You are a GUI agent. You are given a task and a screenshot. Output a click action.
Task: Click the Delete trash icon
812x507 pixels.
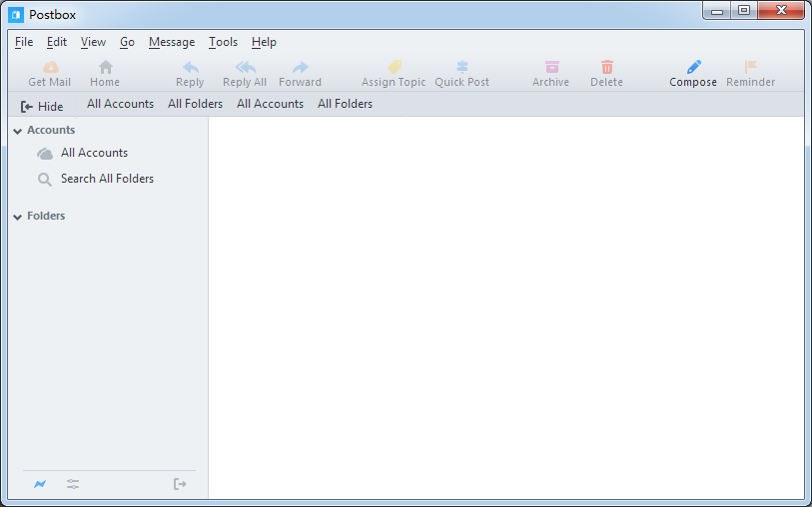click(607, 67)
